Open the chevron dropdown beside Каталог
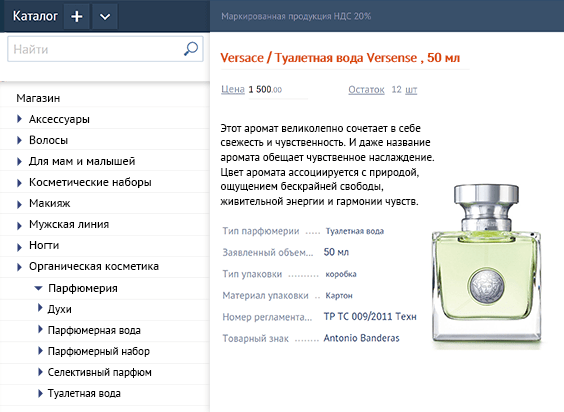 [105, 17]
